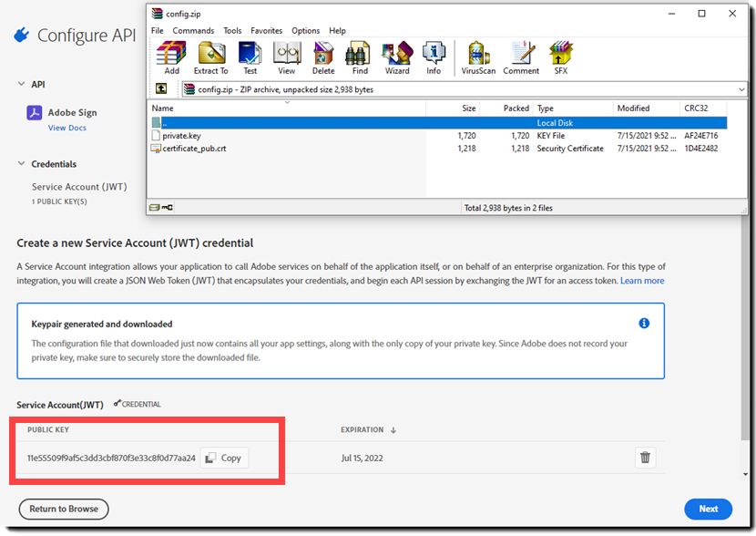This screenshot has width=756, height=536.
Task: Sort files by CRC32 column
Action: tap(703, 108)
